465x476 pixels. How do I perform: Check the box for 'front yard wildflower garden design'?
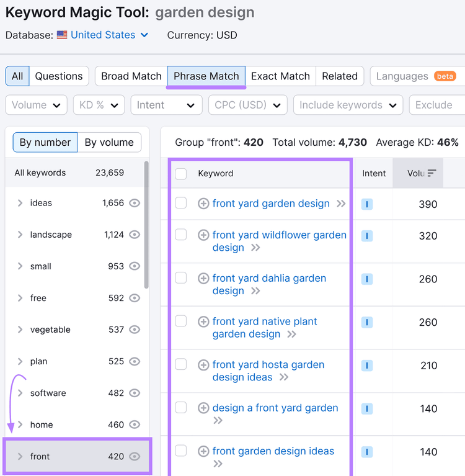tap(181, 235)
